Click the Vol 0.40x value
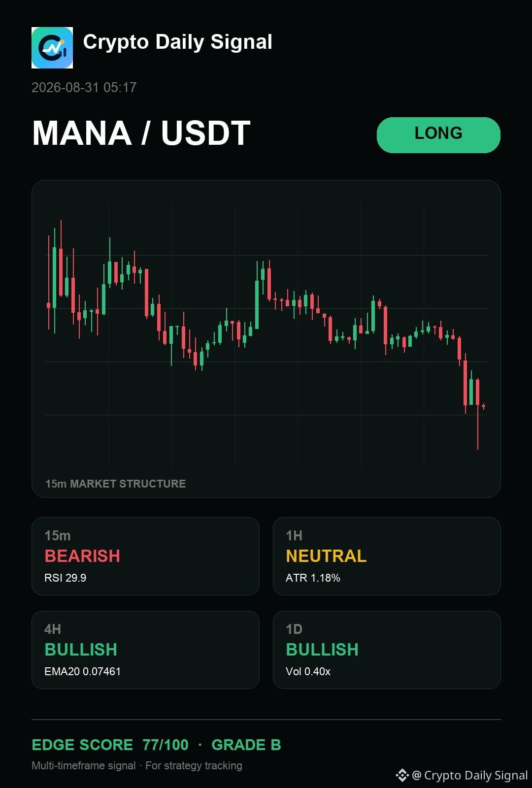532x788 pixels. tap(308, 671)
